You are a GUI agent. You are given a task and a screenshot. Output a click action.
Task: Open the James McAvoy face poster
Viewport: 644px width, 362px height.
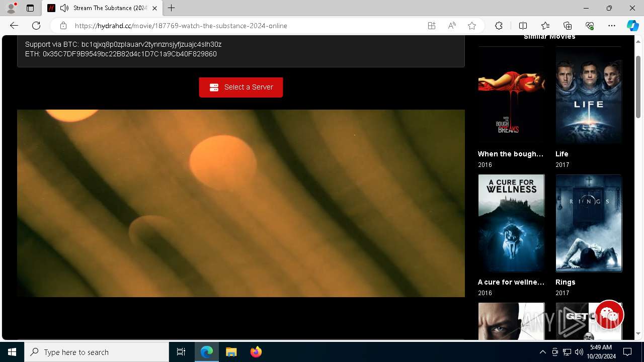pos(511,321)
